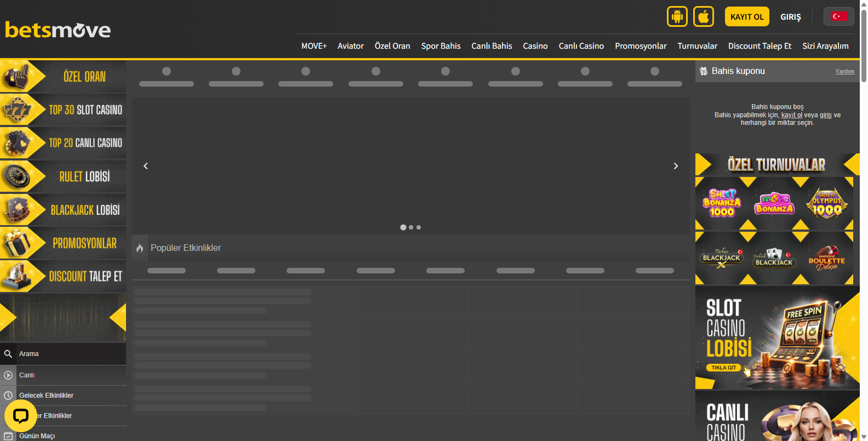Open the Move Bonanza tournament
The width and height of the screenshot is (868, 441).
(x=774, y=203)
